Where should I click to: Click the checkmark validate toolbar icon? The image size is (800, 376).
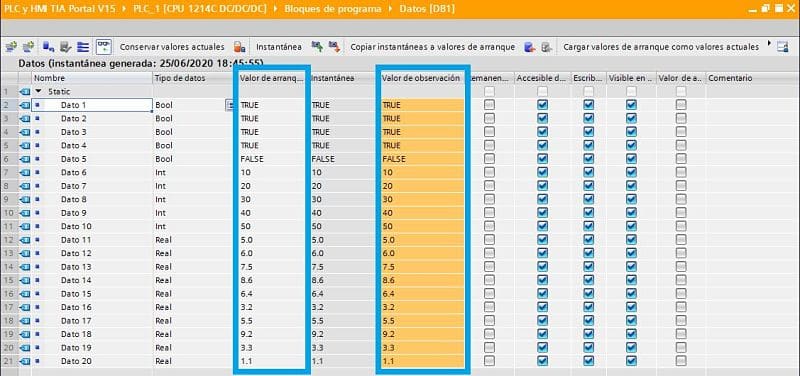65,47
